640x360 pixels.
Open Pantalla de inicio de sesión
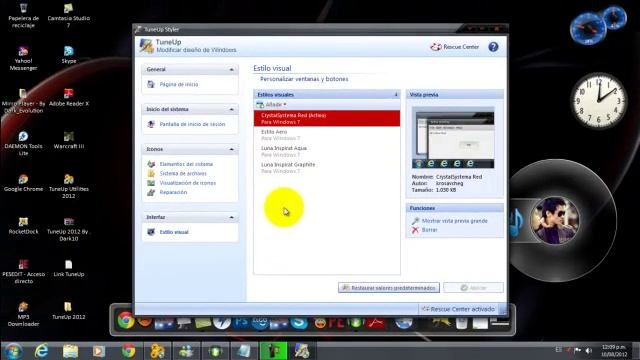click(192, 124)
